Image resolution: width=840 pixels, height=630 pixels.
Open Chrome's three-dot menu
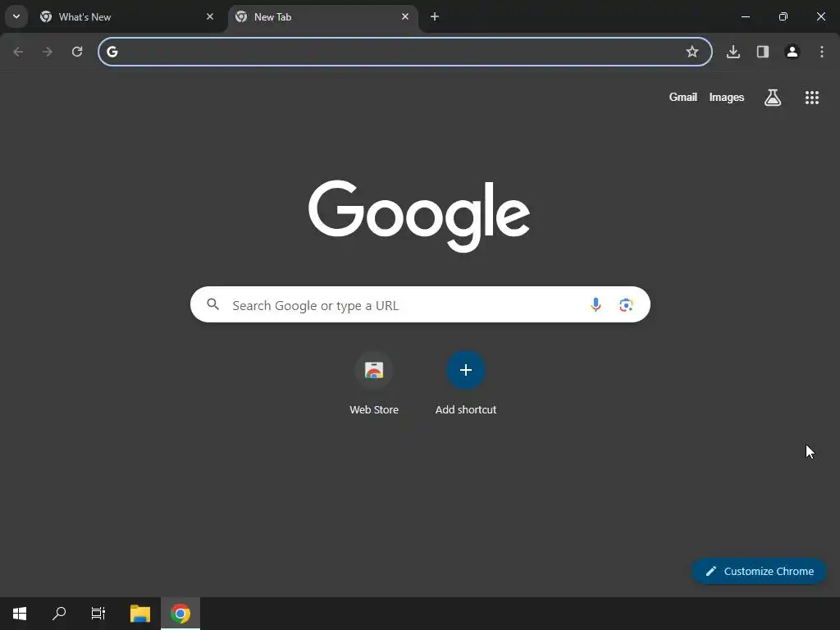click(822, 52)
